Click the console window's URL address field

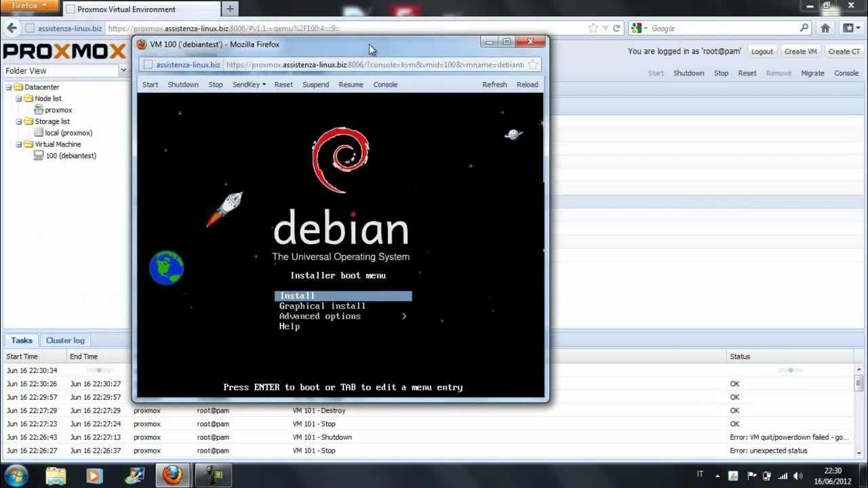[x=375, y=64]
